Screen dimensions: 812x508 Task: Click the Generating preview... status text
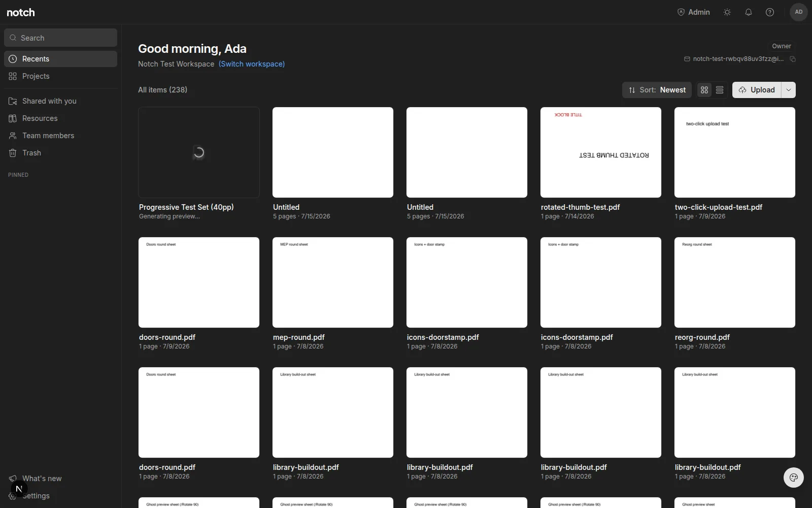point(170,216)
